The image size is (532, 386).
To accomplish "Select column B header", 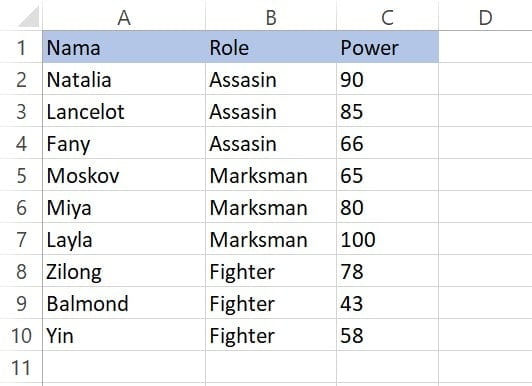I will (x=271, y=15).
